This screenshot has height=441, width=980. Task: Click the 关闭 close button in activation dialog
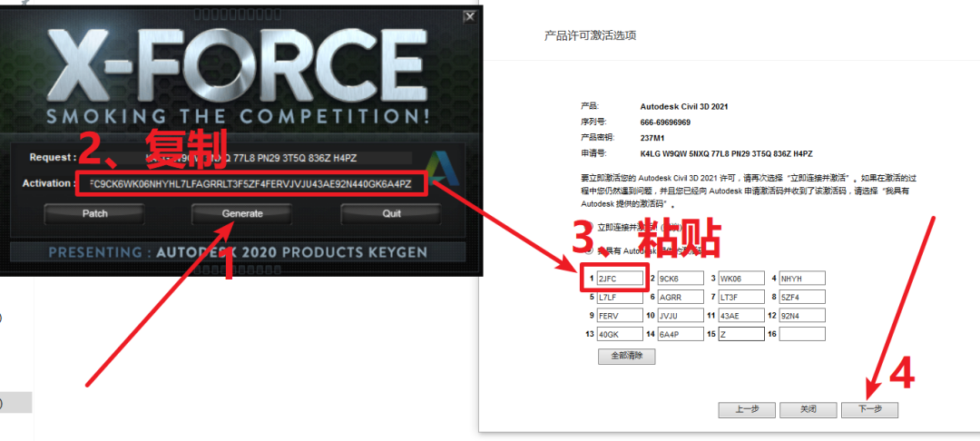tap(808, 410)
